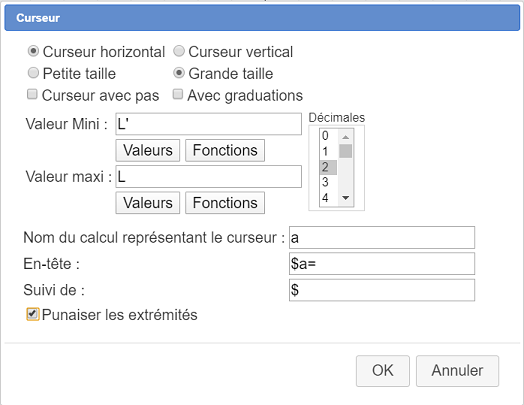This screenshot has height=405, width=524.
Task: Click the Décimales list scroll up arrow
Action: click(346, 137)
